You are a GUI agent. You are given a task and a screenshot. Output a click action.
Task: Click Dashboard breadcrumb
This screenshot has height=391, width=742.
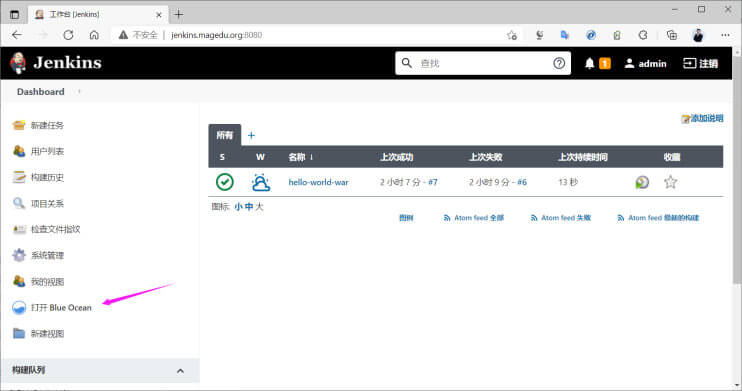click(41, 91)
